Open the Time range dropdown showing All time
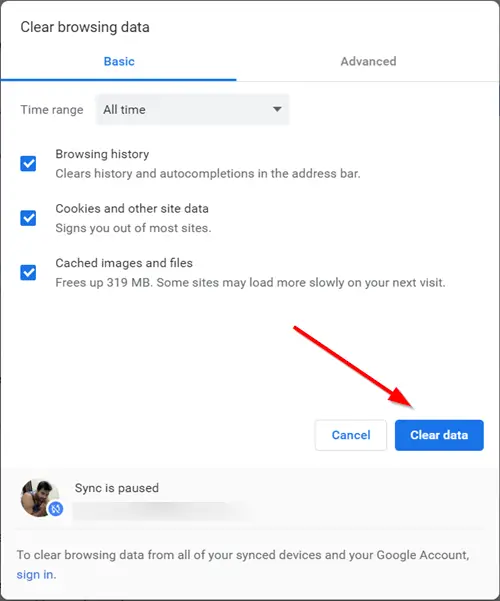Viewport: 500px width, 601px height. (192, 110)
